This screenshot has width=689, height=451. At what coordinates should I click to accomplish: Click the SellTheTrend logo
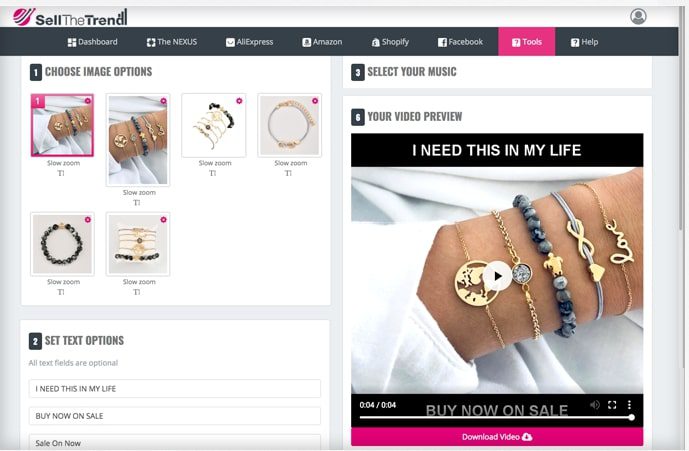coord(70,17)
